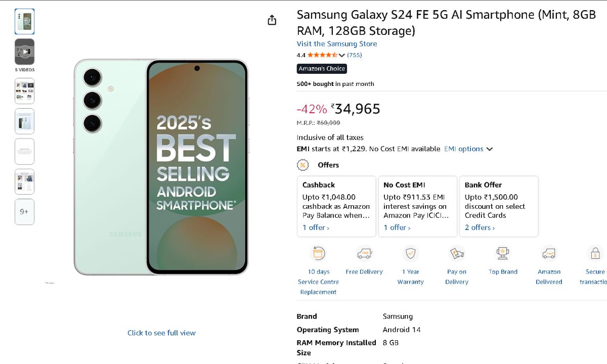Viewport: 607px width, 364px height.
Task: Click the share icon above product image
Action: coord(272,20)
